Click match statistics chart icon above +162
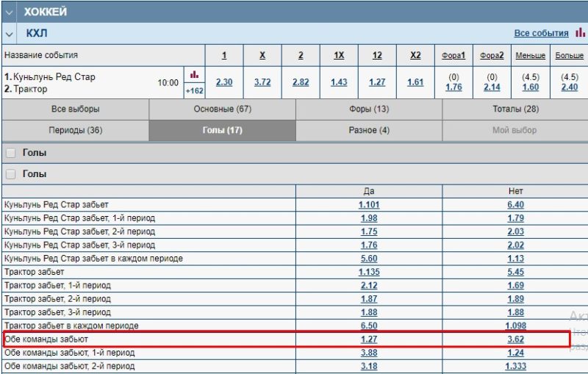The width and height of the screenshot is (588, 374). (195, 75)
